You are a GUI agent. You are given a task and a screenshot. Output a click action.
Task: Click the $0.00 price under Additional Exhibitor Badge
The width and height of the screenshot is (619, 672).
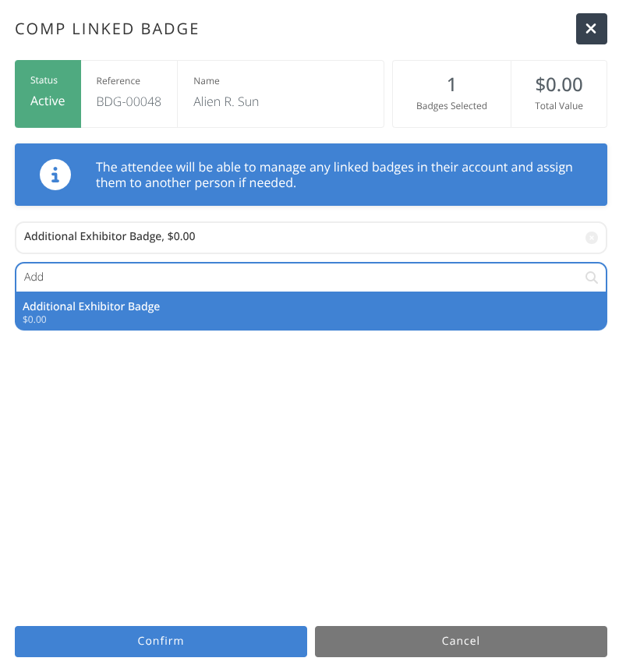tap(34, 319)
